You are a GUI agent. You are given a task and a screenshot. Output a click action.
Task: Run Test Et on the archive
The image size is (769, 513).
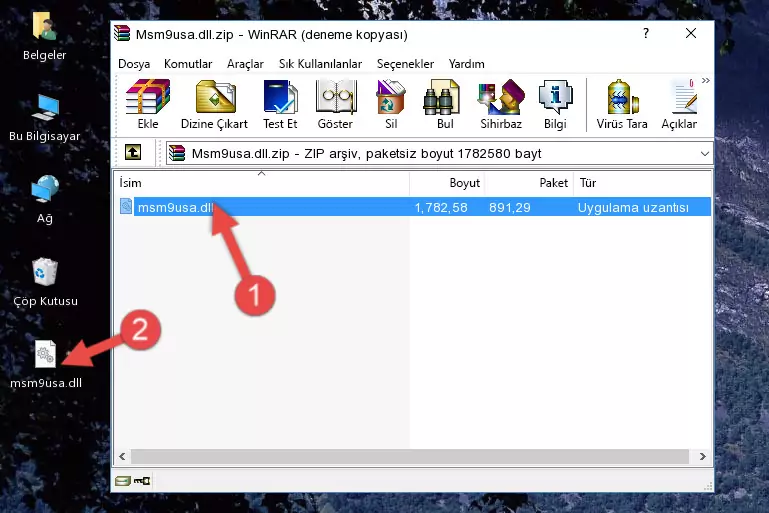pos(280,104)
